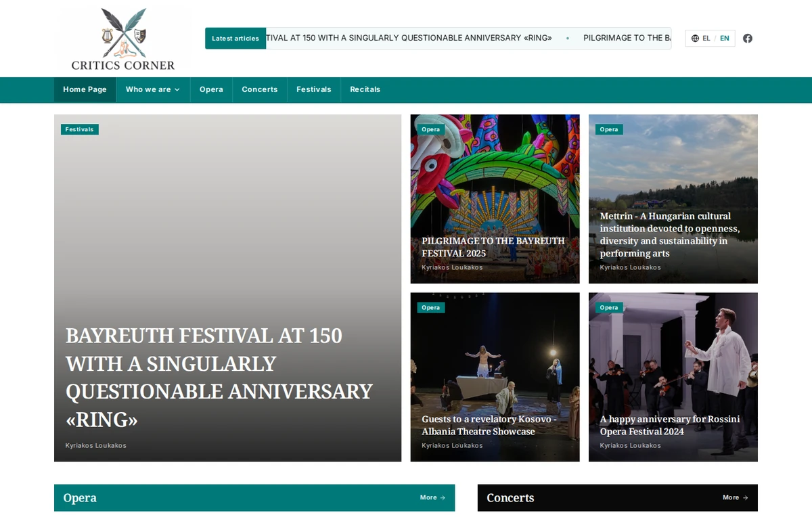
Task: Go to the Home Page tab
Action: (85, 89)
